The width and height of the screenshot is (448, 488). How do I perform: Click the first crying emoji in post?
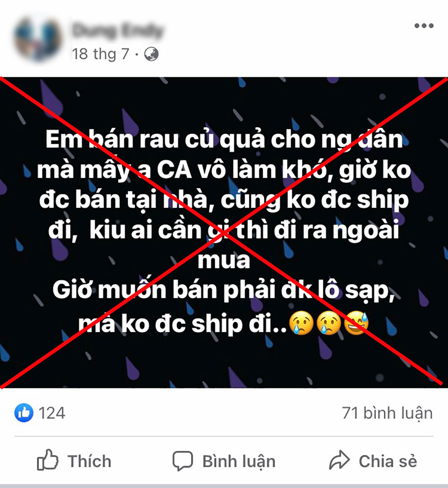click(302, 323)
